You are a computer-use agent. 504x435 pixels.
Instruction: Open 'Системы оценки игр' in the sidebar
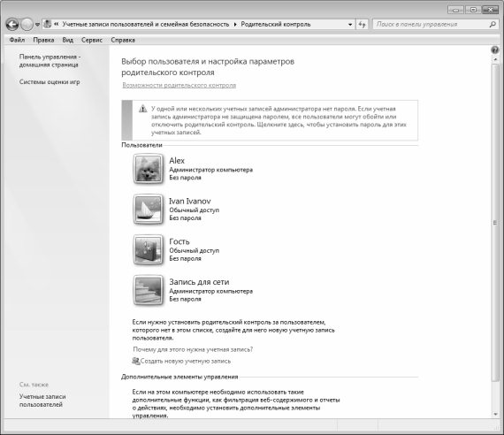tap(50, 82)
